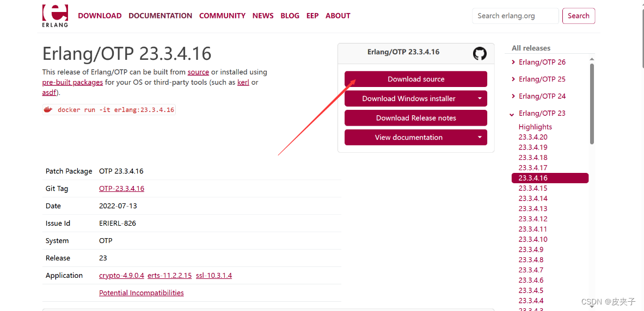
Task: Open the EEP page
Action: (x=312, y=16)
